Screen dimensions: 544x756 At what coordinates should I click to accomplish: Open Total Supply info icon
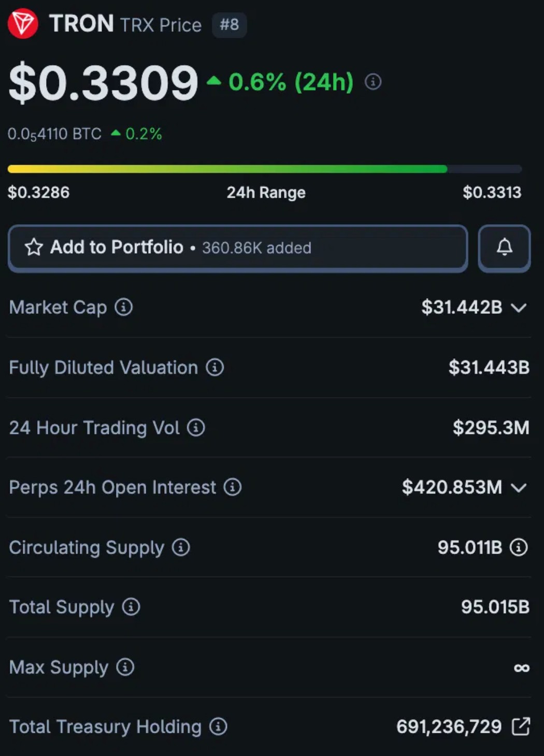(x=131, y=606)
